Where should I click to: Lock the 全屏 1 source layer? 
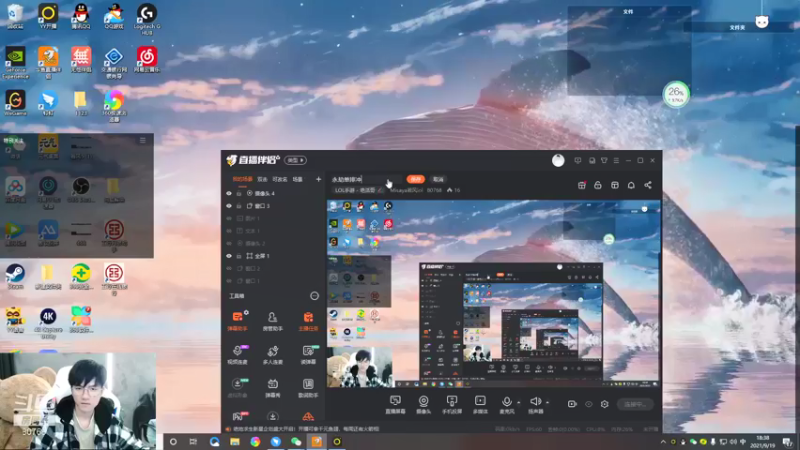pos(238,256)
